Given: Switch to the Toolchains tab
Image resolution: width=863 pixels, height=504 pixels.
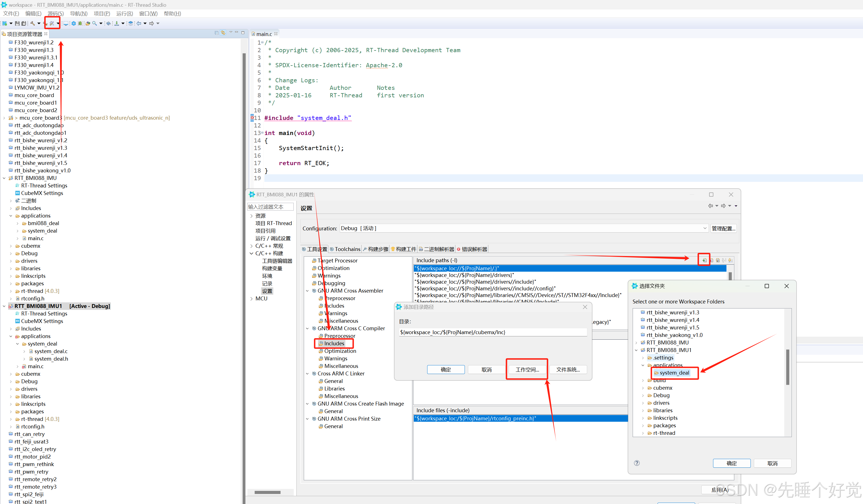Looking at the screenshot, I should 347,249.
